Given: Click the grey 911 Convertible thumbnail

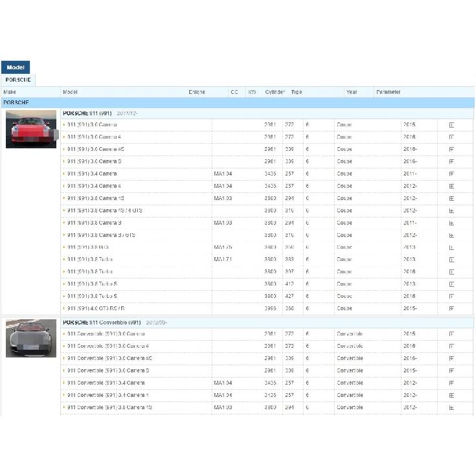Looking at the screenshot, I should coord(31,338).
